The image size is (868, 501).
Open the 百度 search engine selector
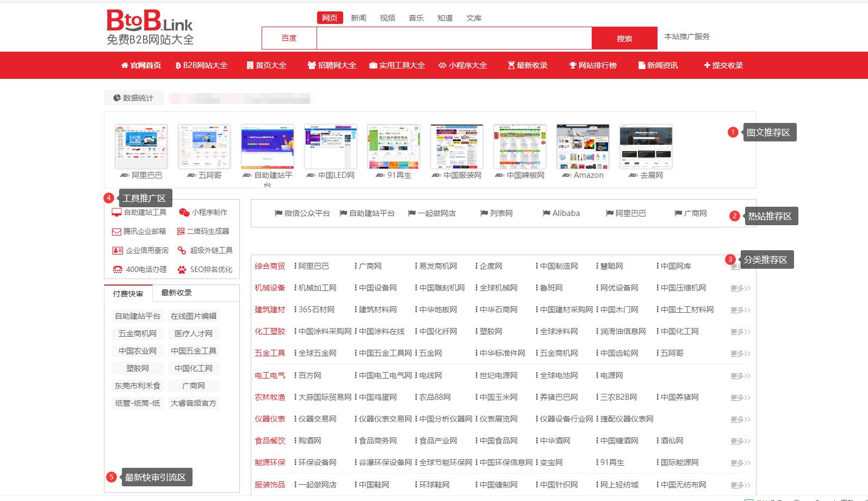click(289, 38)
